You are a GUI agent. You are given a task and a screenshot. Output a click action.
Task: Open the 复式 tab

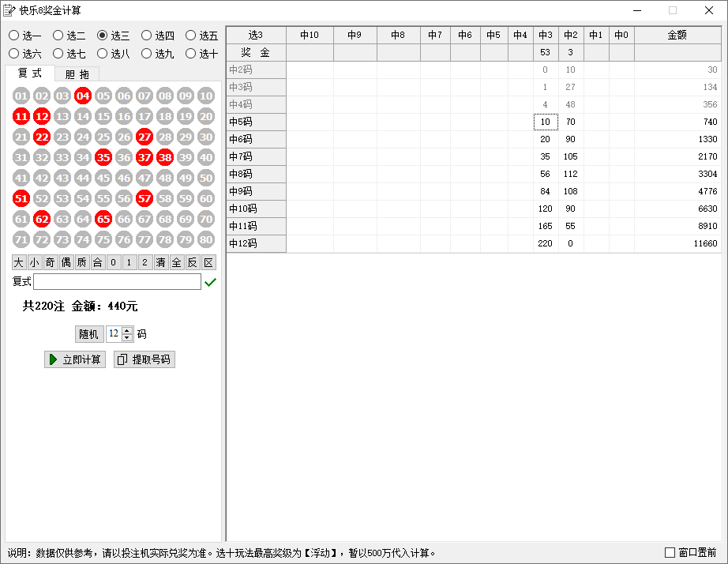pyautogui.click(x=30, y=73)
